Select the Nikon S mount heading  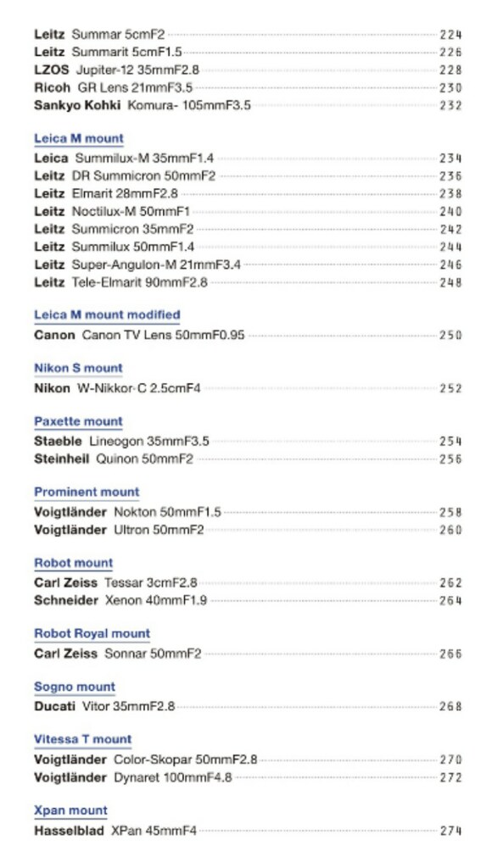[x=78, y=368]
